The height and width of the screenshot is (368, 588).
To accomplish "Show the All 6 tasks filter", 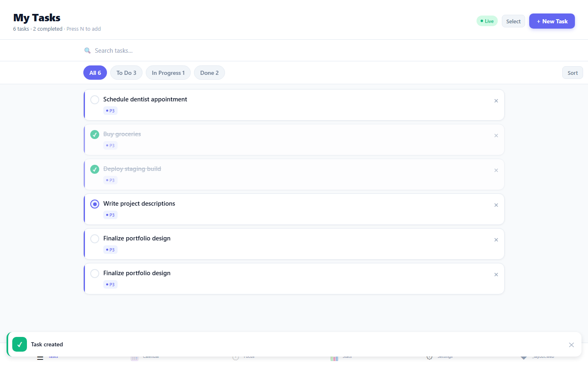I will [95, 73].
